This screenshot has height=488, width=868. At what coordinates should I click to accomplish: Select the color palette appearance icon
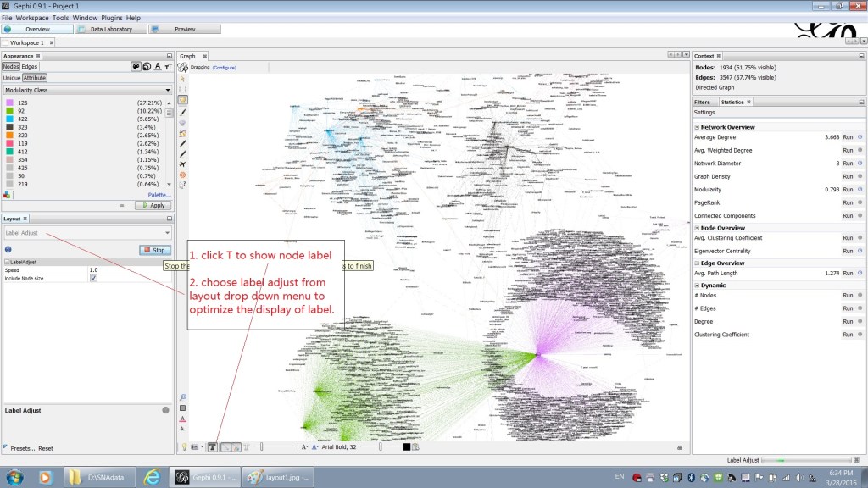pos(136,66)
